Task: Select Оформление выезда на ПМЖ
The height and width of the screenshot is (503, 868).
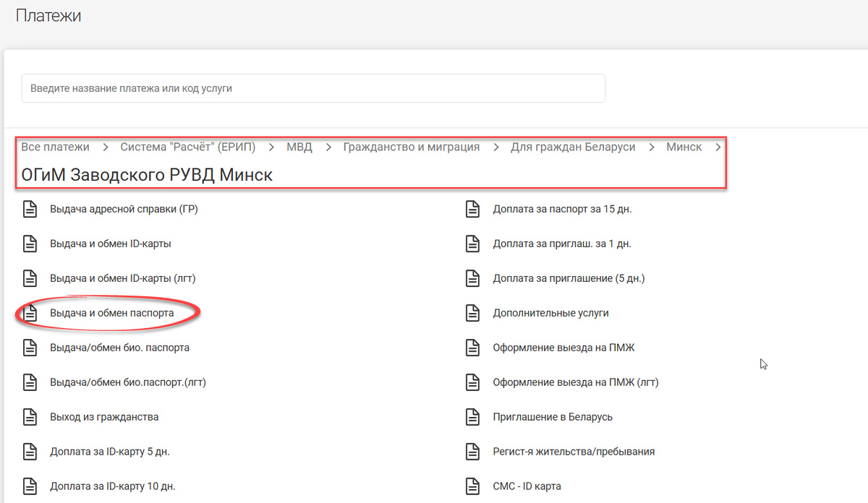Action: [564, 348]
